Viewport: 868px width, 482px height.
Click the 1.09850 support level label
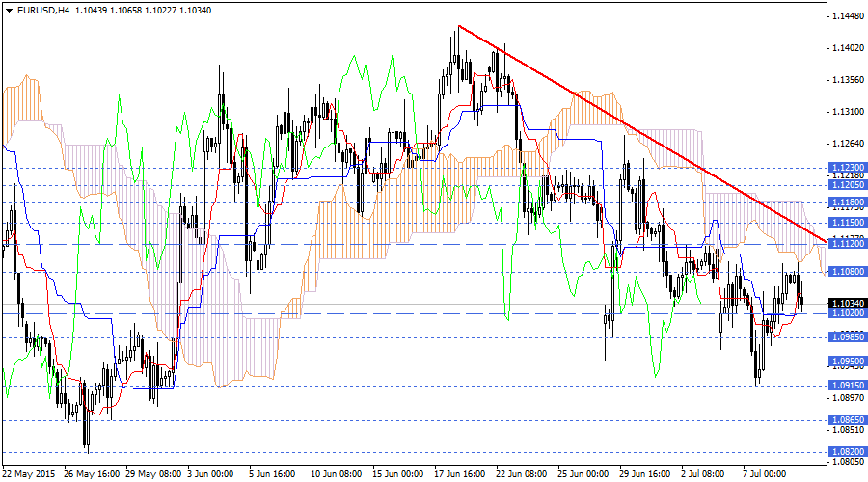(x=846, y=337)
